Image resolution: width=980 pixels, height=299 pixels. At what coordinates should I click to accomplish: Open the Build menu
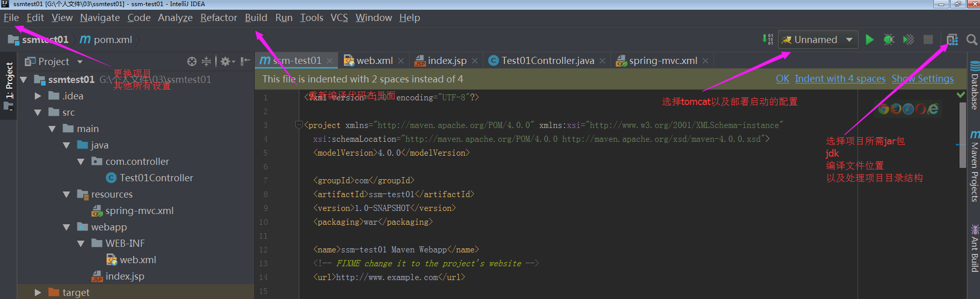(x=256, y=17)
